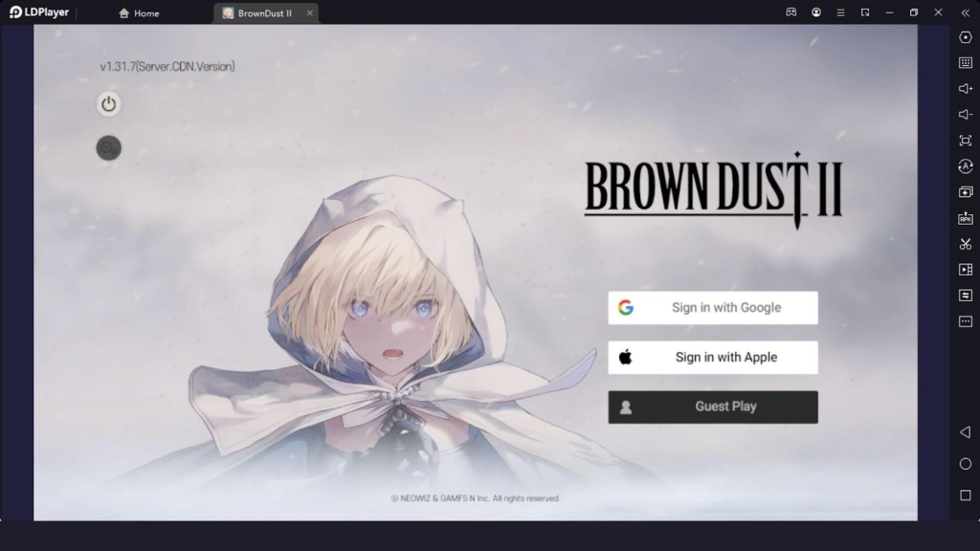The image size is (980, 551).
Task: Open the LDPlayer hamburger menu
Action: (840, 12)
